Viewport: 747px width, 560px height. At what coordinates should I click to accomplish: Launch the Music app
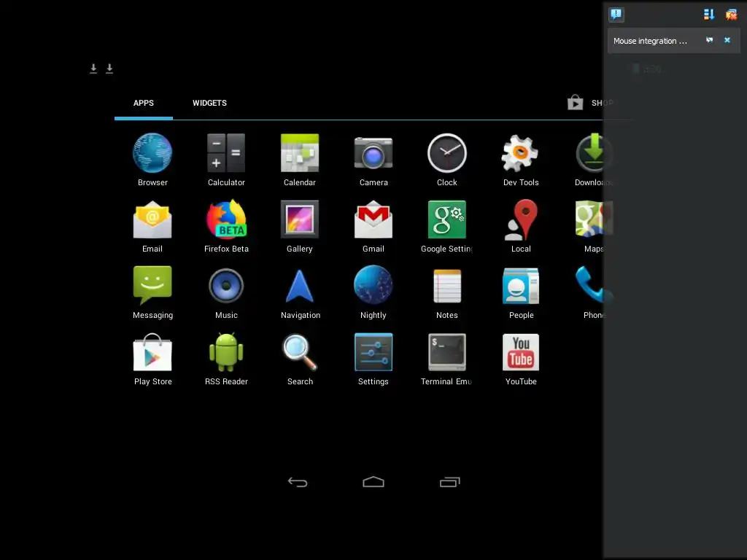226,292
